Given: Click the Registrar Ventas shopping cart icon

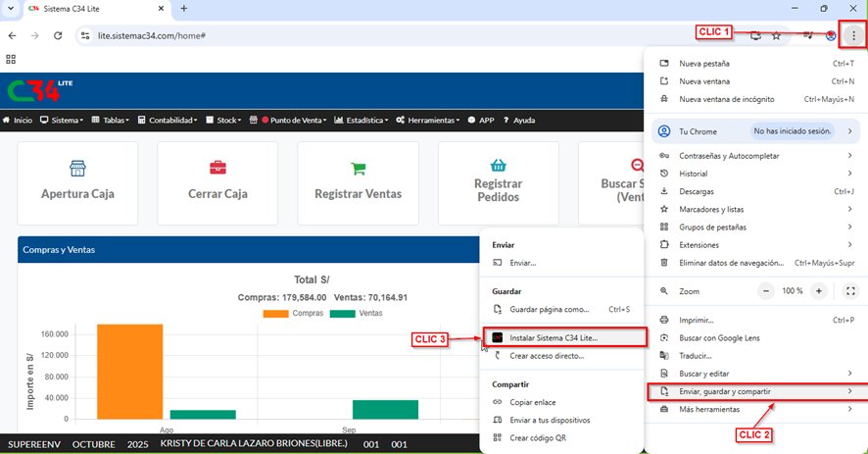Looking at the screenshot, I should [x=358, y=168].
